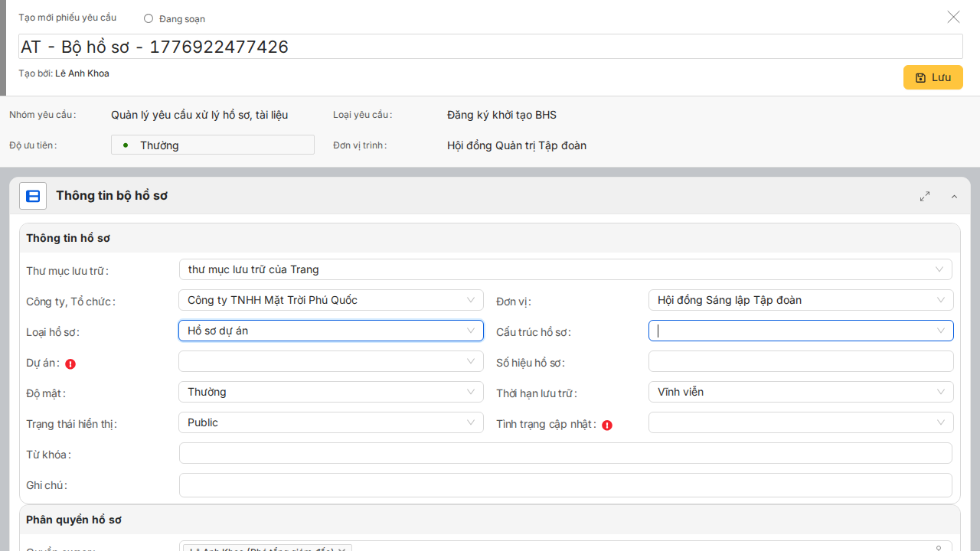This screenshot has width=980, height=551.
Task: Expand the Thông tin bộ hồ sơ panel fullscreen
Action: point(925,197)
